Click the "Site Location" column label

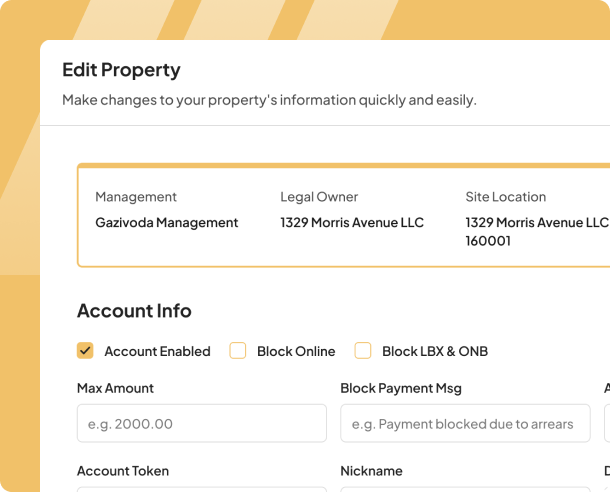[506, 197]
